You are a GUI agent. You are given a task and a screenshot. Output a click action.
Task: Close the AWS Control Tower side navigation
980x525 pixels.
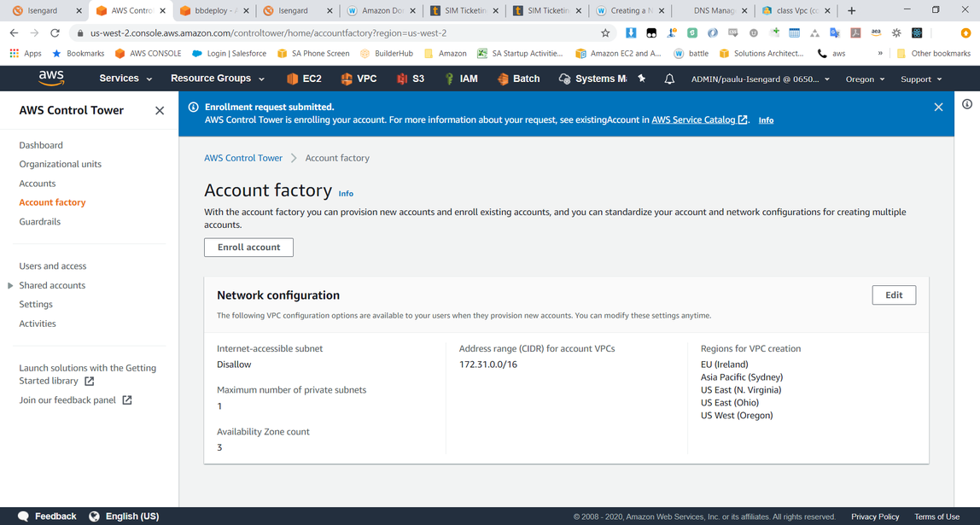[x=160, y=111]
